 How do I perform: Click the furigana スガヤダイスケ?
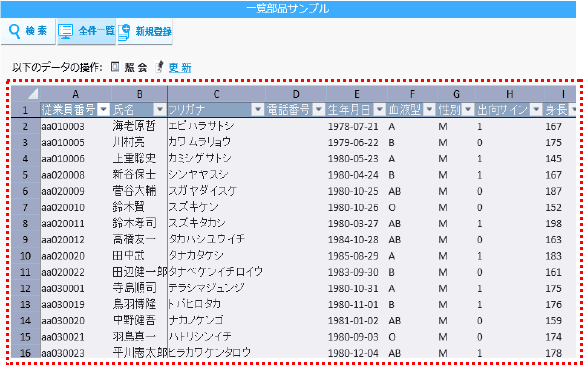[x=203, y=191]
